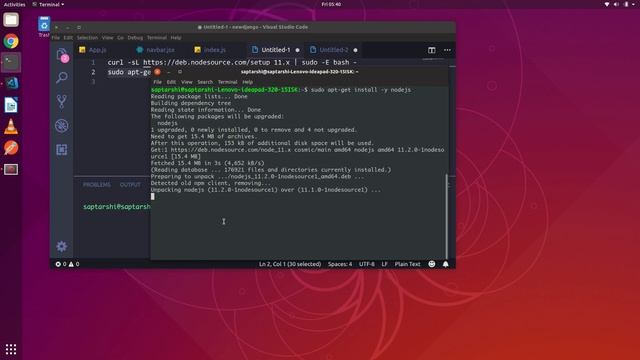Open VS Code File menu
This screenshot has height=360, width=640.
click(56, 38)
